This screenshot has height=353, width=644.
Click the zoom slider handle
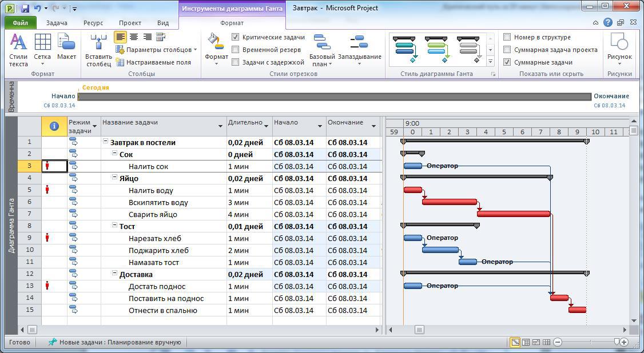click(x=617, y=342)
